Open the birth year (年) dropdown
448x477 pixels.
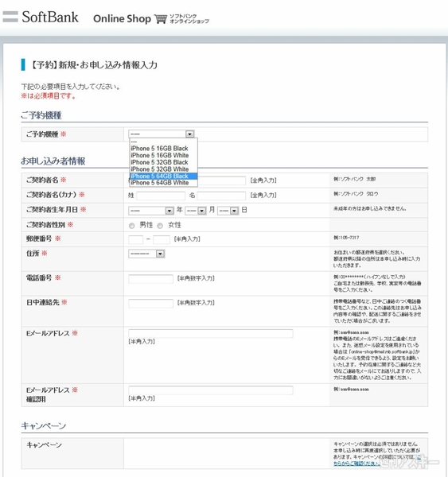click(x=151, y=211)
